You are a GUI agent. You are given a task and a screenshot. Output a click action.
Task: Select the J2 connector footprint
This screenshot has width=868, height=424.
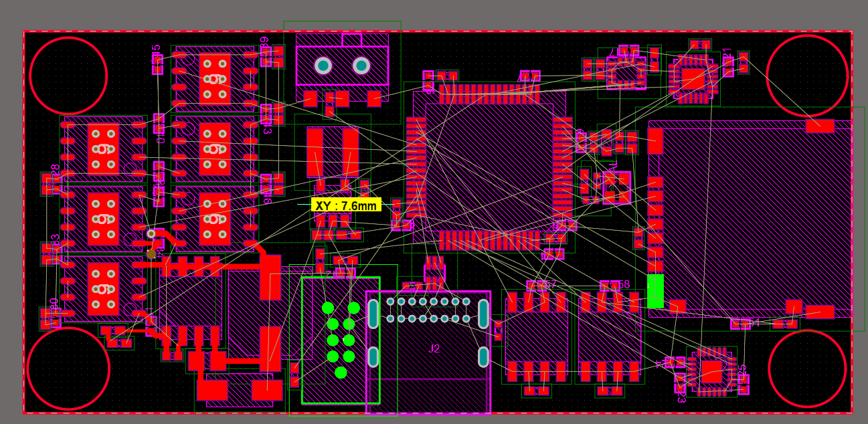click(428, 351)
